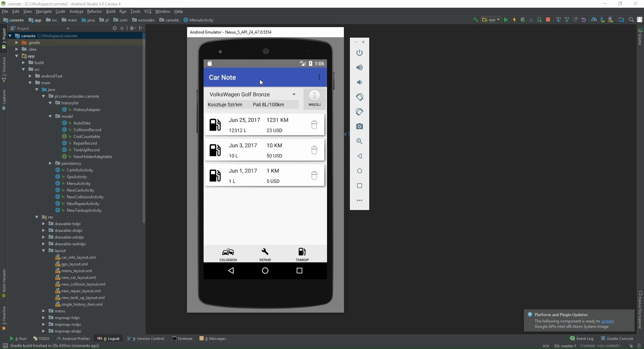Tap the Android home navigation button
The height and width of the screenshot is (349, 644).
[x=265, y=270]
